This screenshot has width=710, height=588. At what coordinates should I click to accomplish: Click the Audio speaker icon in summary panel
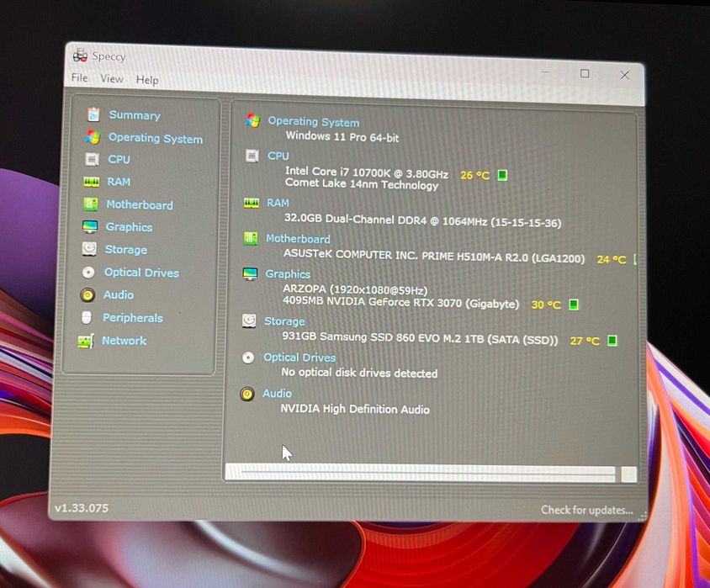pos(247,394)
